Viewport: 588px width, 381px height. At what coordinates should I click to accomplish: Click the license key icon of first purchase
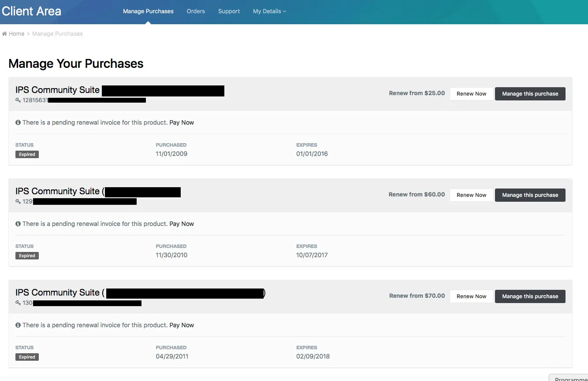coord(18,100)
